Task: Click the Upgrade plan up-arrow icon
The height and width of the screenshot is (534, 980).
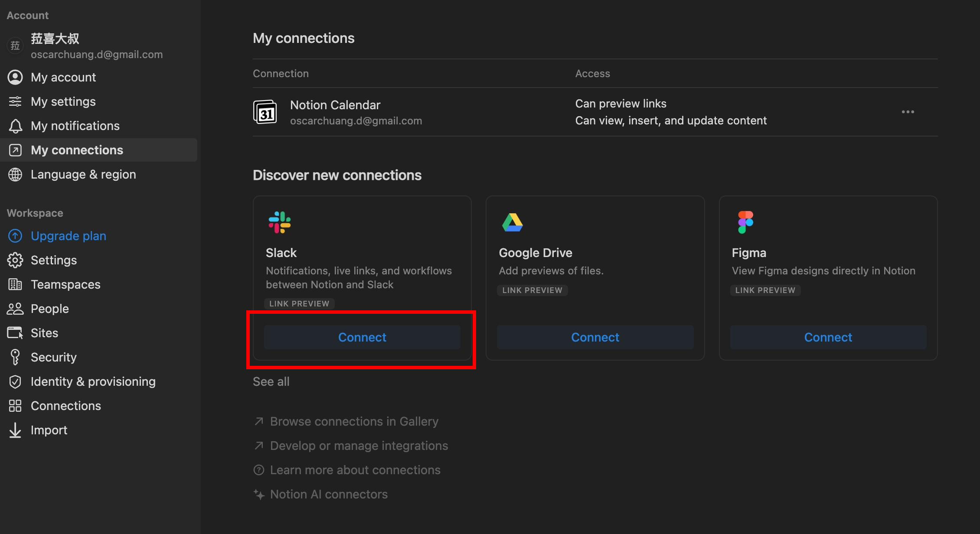Action: point(15,236)
